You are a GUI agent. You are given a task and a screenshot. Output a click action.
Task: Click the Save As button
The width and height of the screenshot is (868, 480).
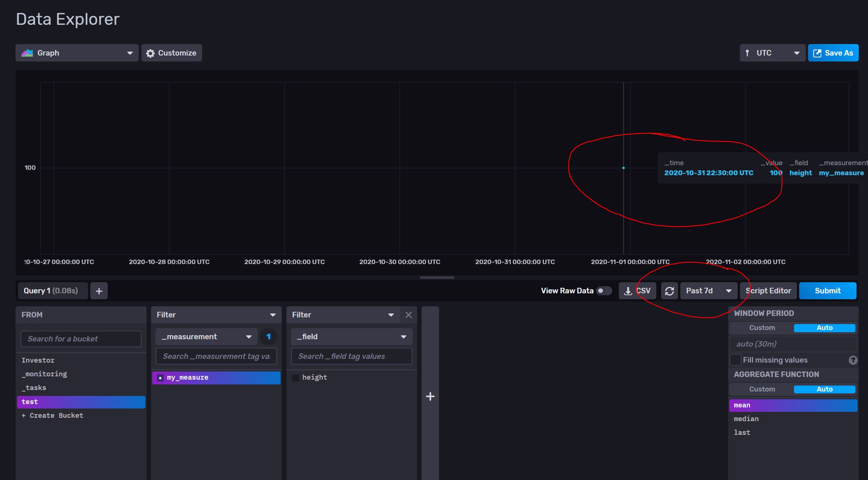[x=833, y=53]
